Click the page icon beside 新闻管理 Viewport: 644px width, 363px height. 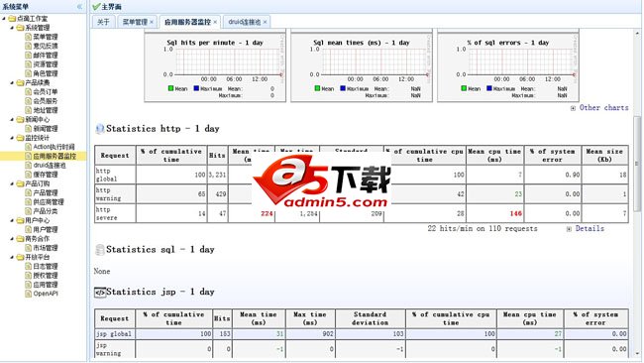click(29, 129)
